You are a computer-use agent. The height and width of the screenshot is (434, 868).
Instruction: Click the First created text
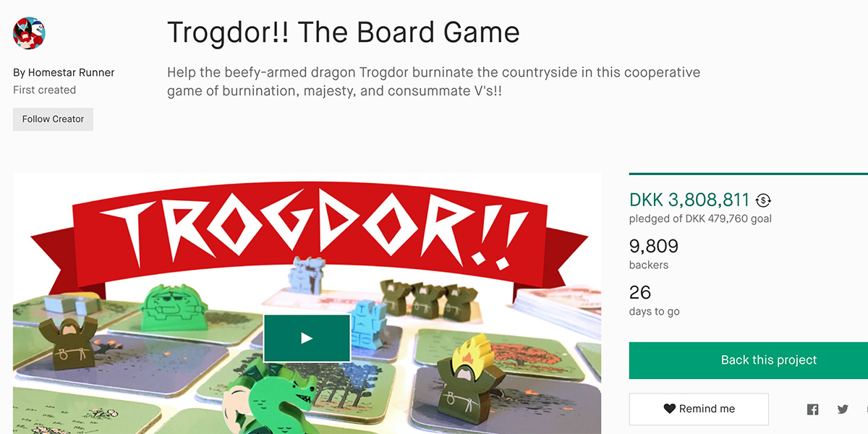pos(44,90)
